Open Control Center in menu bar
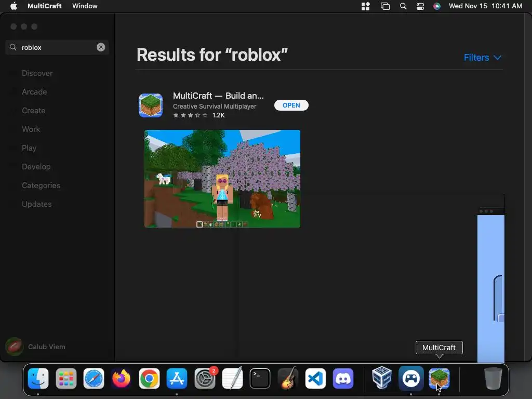 tap(420, 6)
